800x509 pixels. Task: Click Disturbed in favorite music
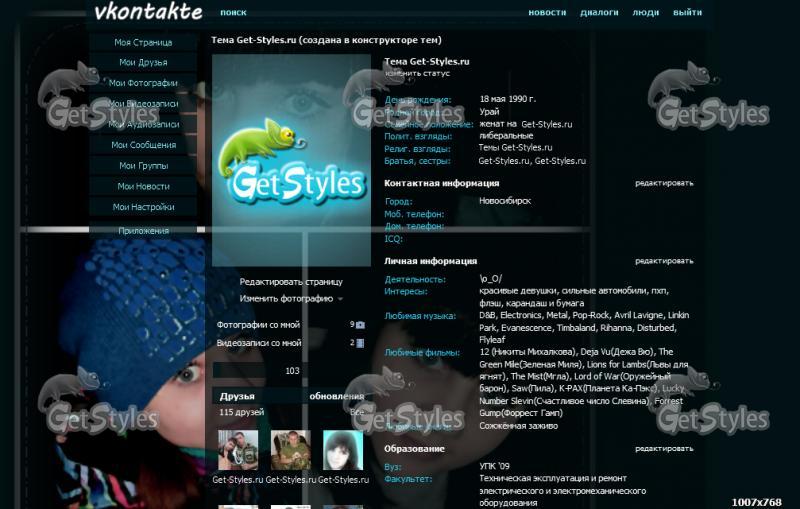coord(656,327)
